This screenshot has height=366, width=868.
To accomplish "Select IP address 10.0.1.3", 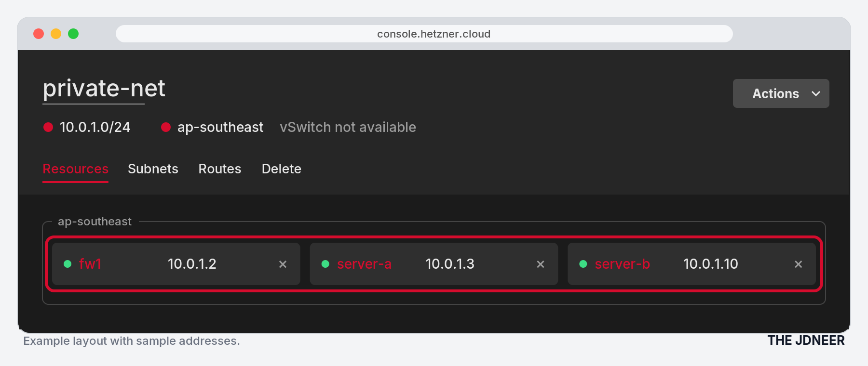I will tap(450, 264).
